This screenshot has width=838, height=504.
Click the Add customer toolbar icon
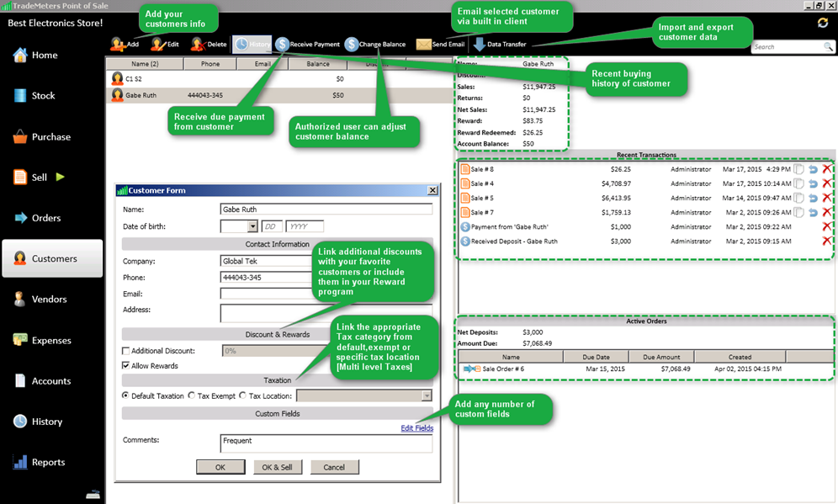point(118,44)
